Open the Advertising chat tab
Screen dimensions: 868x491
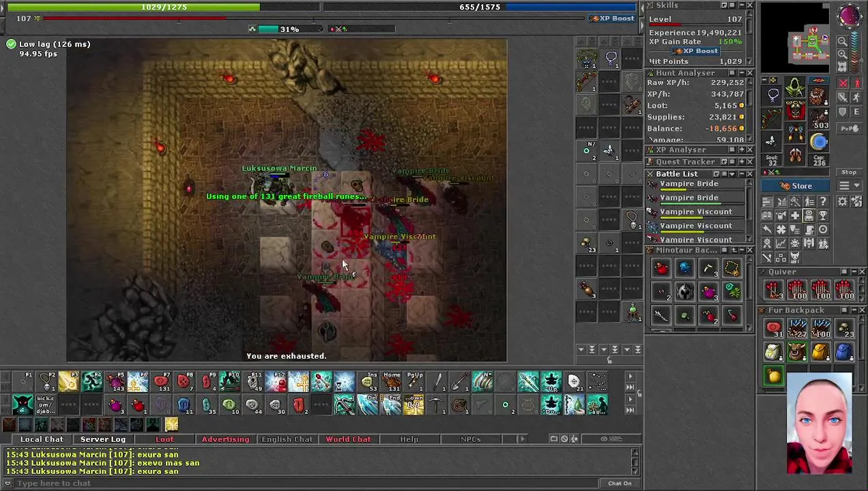click(225, 439)
